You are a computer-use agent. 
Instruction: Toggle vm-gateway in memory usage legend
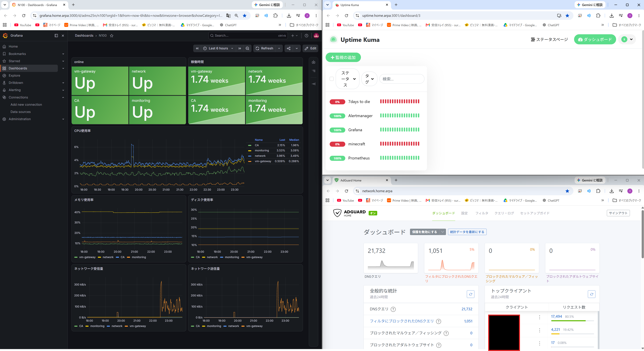tap(87, 257)
